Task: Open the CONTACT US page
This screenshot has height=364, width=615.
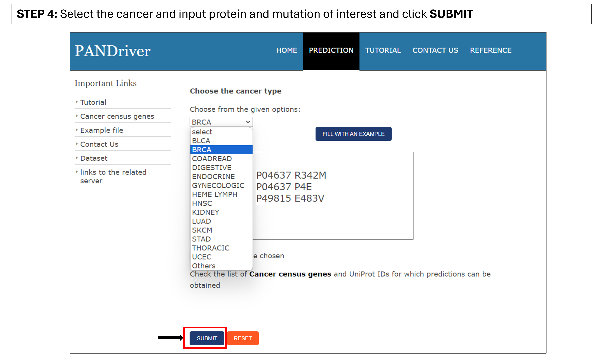Action: tap(435, 50)
